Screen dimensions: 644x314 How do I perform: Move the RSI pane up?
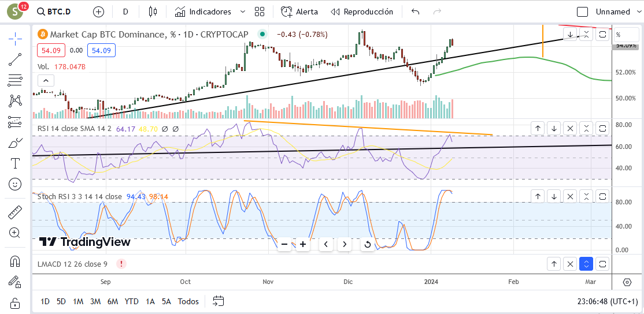tap(538, 129)
